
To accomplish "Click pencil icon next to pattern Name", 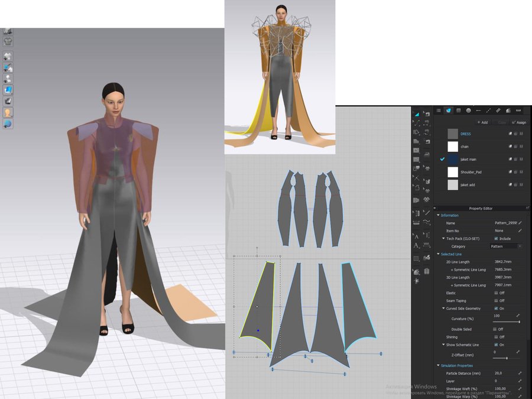I will click(520, 223).
